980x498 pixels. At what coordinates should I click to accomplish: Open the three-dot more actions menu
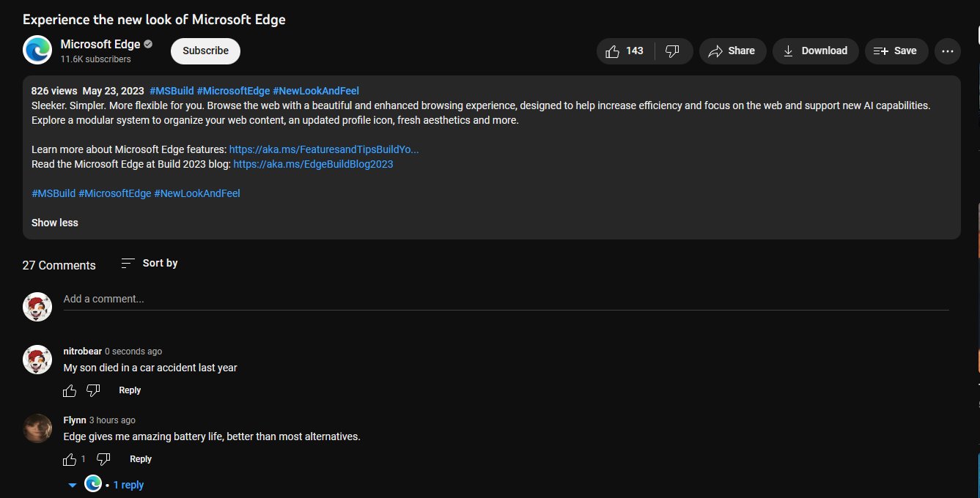pyautogui.click(x=947, y=51)
